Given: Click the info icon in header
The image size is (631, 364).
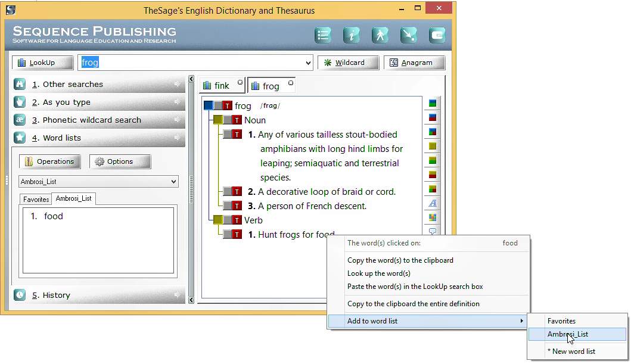Looking at the screenshot, I should pos(352,35).
